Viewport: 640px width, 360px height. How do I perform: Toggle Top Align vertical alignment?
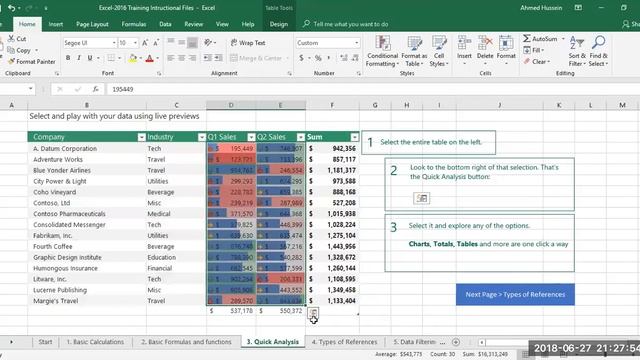(x=171, y=42)
